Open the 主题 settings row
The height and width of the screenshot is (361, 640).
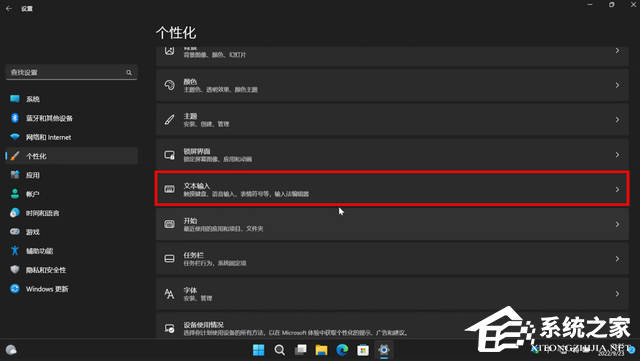click(392, 120)
